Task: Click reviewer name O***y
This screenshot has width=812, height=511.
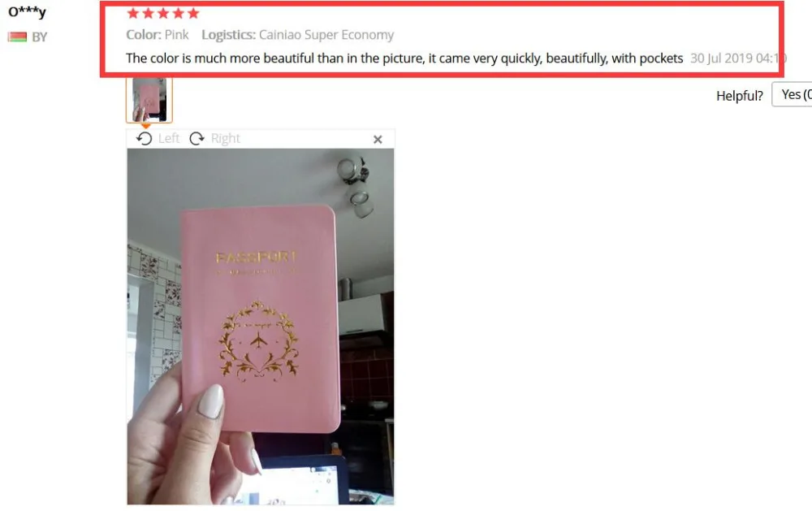Action: (x=27, y=12)
